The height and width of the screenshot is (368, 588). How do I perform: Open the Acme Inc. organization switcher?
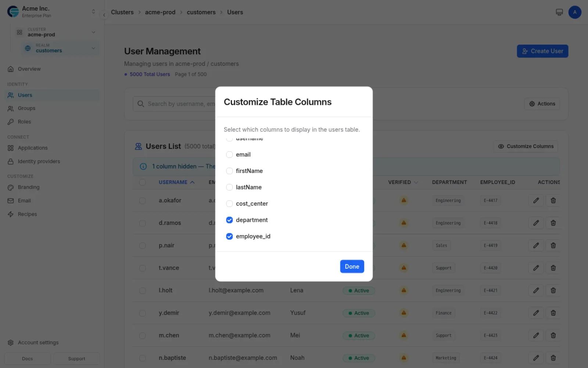(x=93, y=12)
